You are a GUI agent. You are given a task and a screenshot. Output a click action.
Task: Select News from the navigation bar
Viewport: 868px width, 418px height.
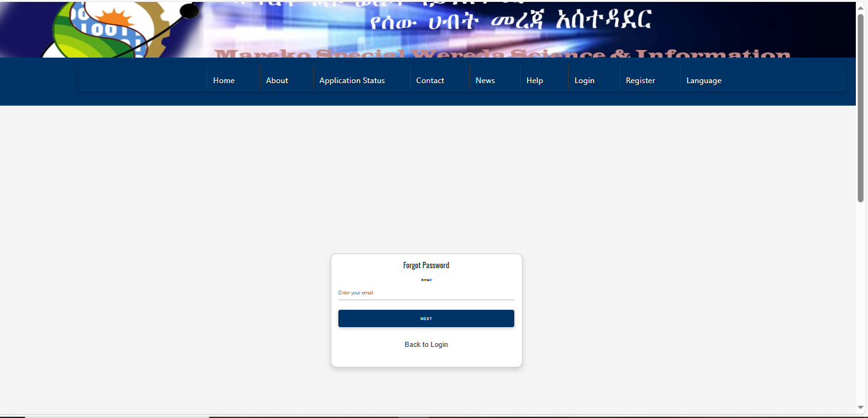coord(485,81)
